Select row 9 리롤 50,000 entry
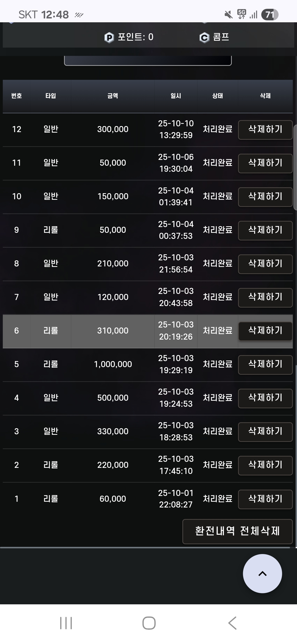This screenshot has height=644, width=297. [x=113, y=230]
